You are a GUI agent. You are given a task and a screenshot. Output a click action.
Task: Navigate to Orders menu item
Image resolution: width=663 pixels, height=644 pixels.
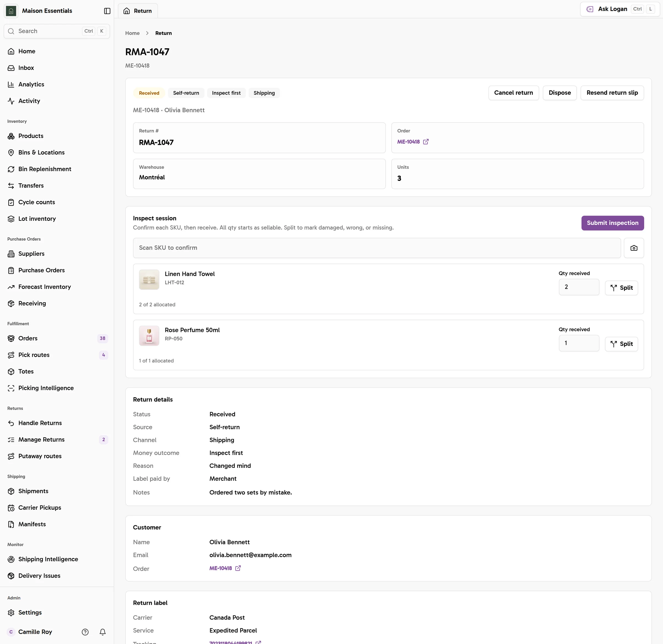pyautogui.click(x=57, y=338)
